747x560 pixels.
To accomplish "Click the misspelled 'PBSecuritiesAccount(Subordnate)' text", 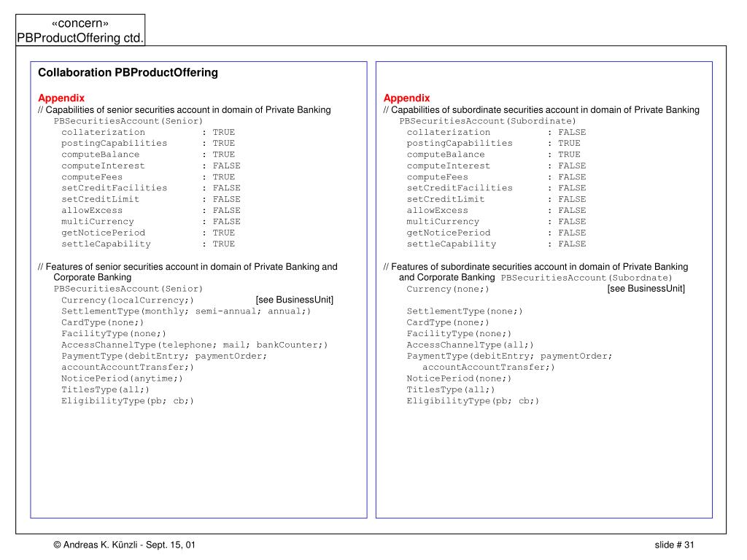I will click(587, 278).
